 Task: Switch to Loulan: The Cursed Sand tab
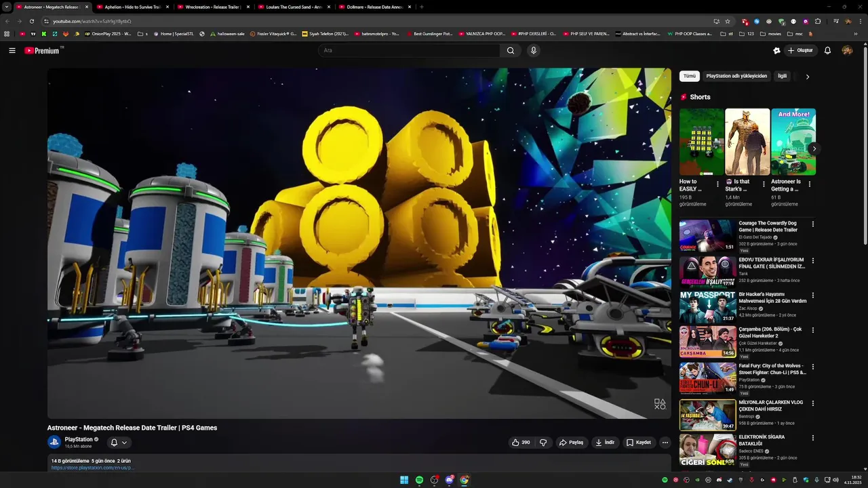[294, 7]
